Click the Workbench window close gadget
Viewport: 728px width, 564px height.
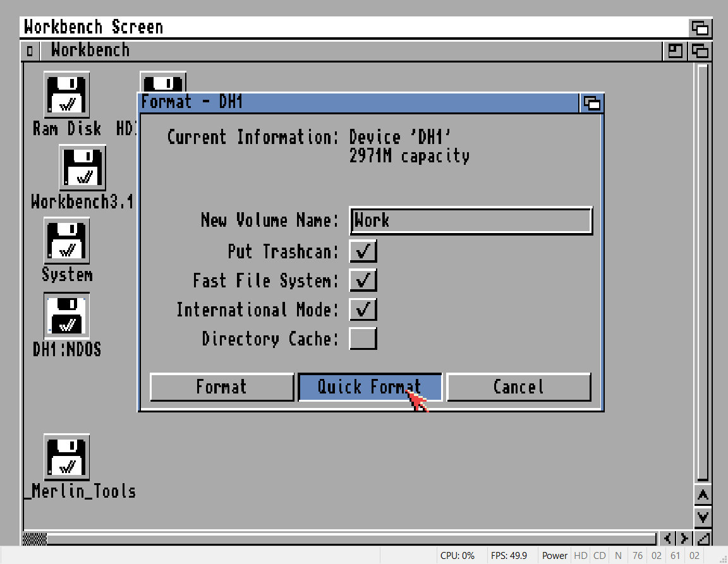click(30, 51)
